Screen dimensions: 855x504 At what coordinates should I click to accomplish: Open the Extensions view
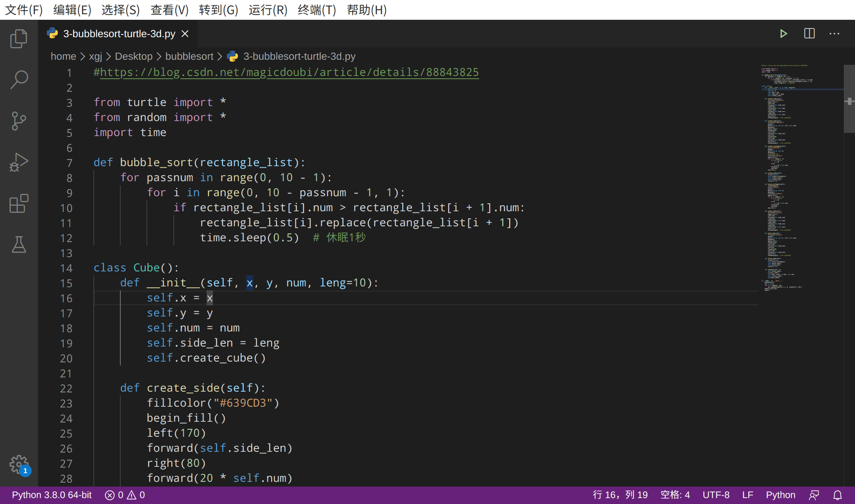[x=19, y=204]
